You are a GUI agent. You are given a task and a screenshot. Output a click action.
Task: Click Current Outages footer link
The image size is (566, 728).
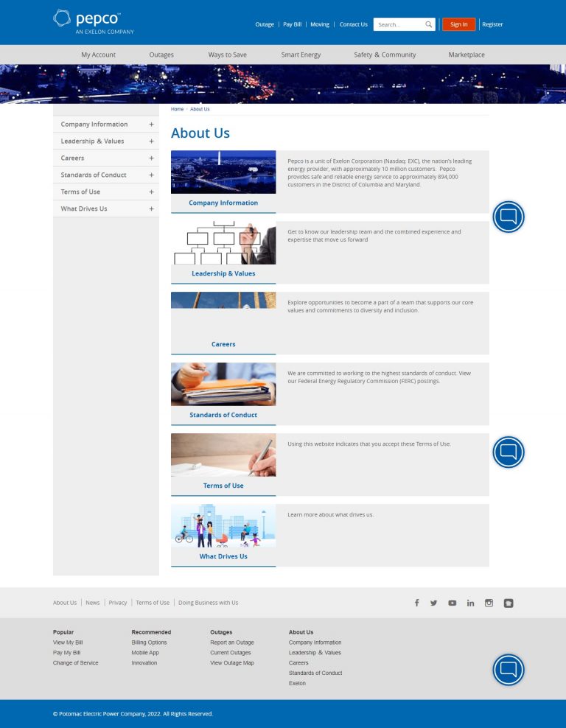pyautogui.click(x=230, y=653)
